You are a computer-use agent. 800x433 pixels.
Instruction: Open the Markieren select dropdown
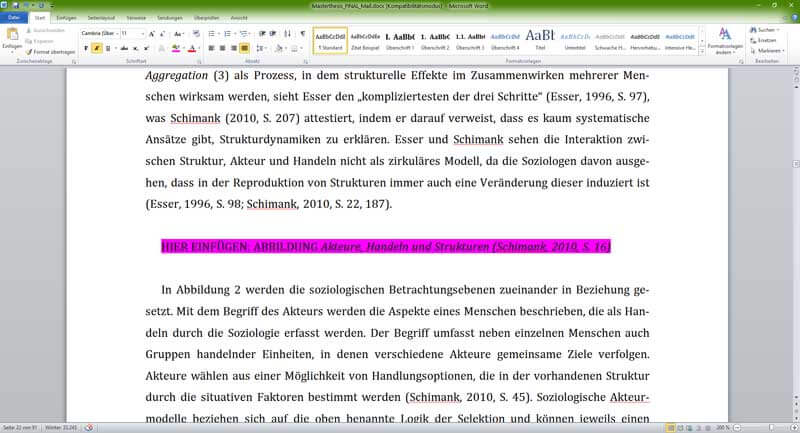click(767, 51)
